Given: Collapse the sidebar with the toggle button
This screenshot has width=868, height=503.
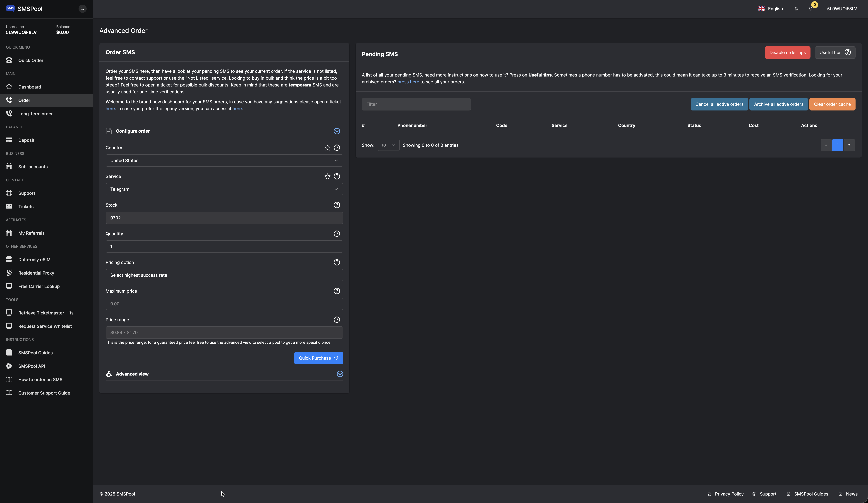Looking at the screenshot, I should [x=82, y=8].
